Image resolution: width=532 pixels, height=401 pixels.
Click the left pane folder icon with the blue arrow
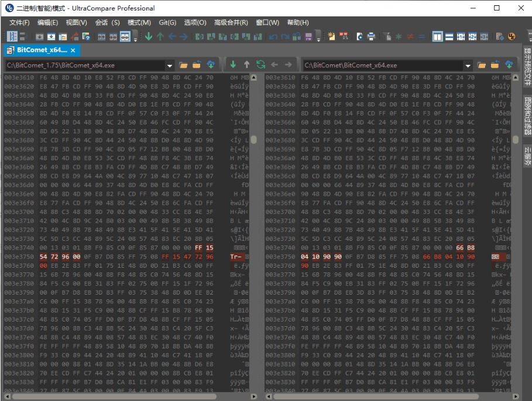click(197, 65)
